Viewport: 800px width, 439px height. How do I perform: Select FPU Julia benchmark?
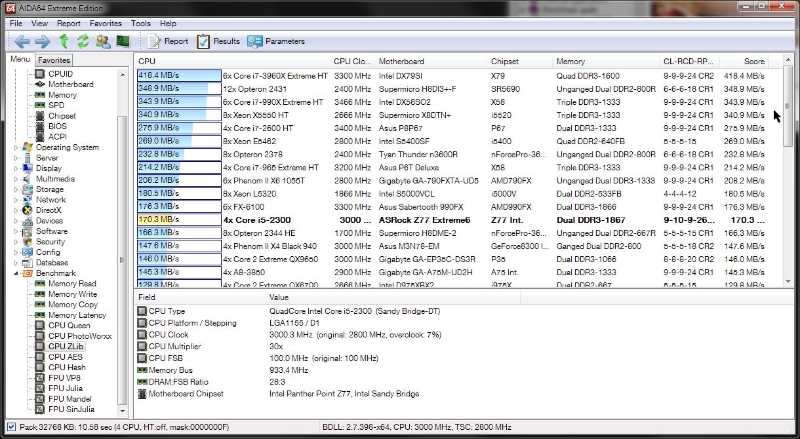[x=65, y=388]
